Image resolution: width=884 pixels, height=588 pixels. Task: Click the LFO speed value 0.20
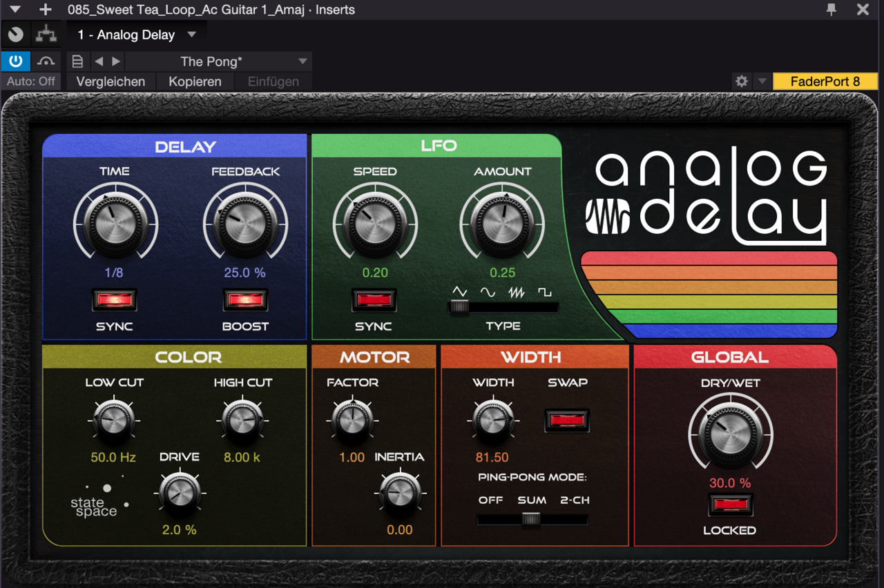[x=375, y=273]
